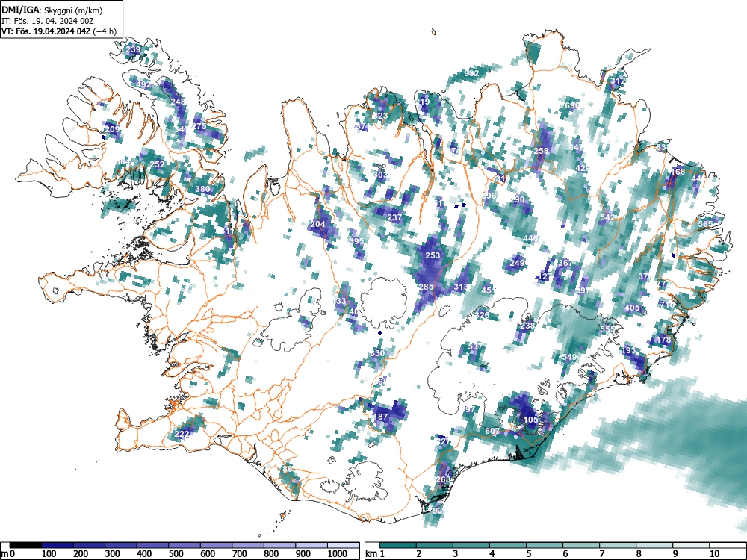The height and width of the screenshot is (560, 747).
Task: Click the 'VT: Fös. 19.04.2024 04Z (+4 h)' line
Action: click(58, 32)
